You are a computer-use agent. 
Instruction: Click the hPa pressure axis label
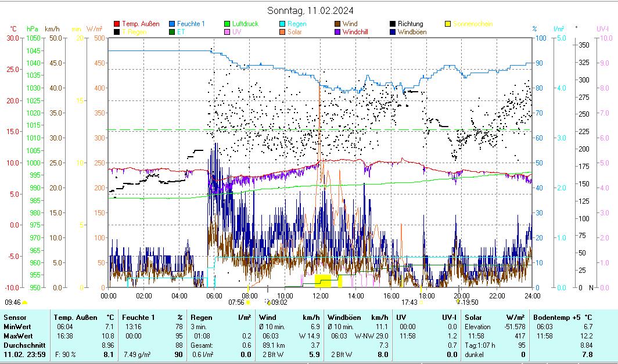tap(32, 28)
